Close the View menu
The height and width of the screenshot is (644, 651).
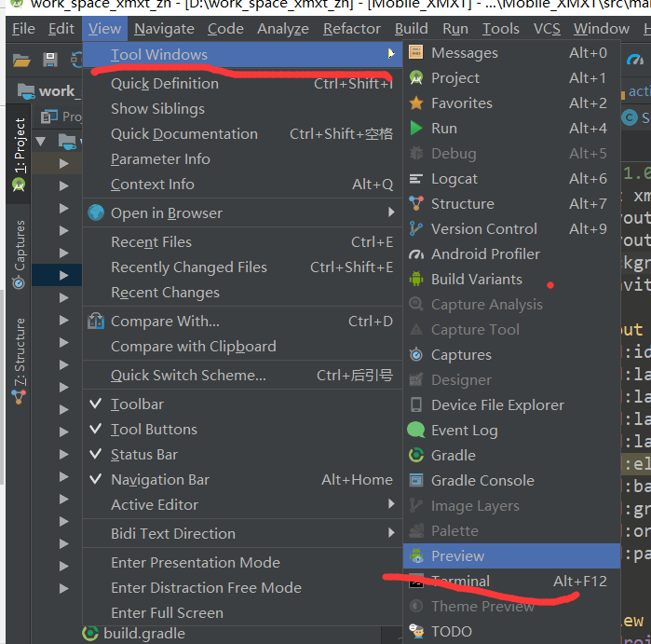[x=104, y=29]
